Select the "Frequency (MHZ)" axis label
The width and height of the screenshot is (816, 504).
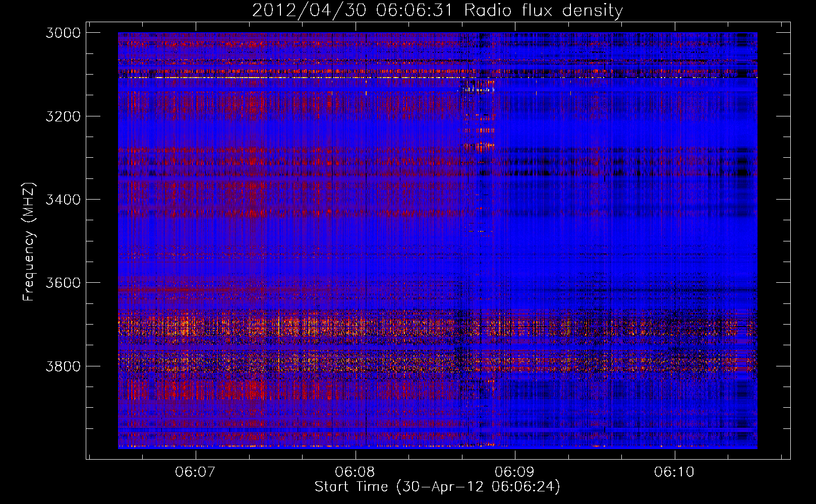[x=29, y=242]
